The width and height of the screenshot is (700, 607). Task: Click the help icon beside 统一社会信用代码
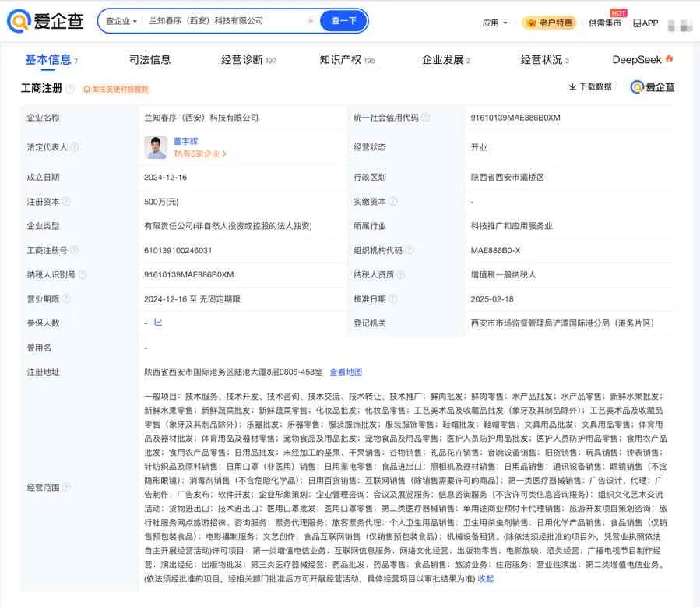426,118
